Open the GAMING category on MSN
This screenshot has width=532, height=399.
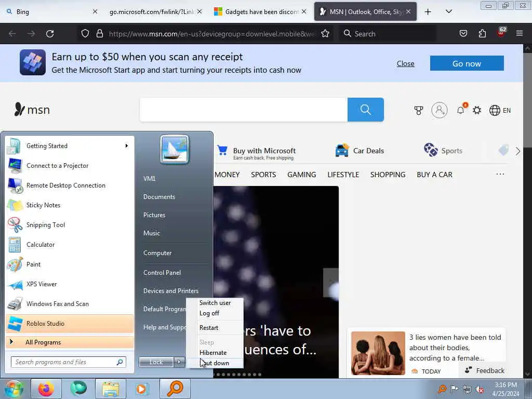(x=302, y=175)
